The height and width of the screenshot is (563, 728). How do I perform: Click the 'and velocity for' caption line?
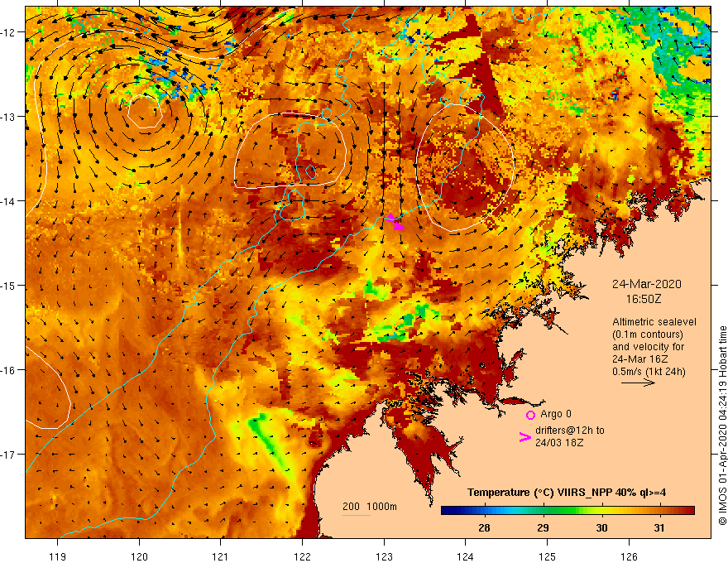click(x=648, y=347)
